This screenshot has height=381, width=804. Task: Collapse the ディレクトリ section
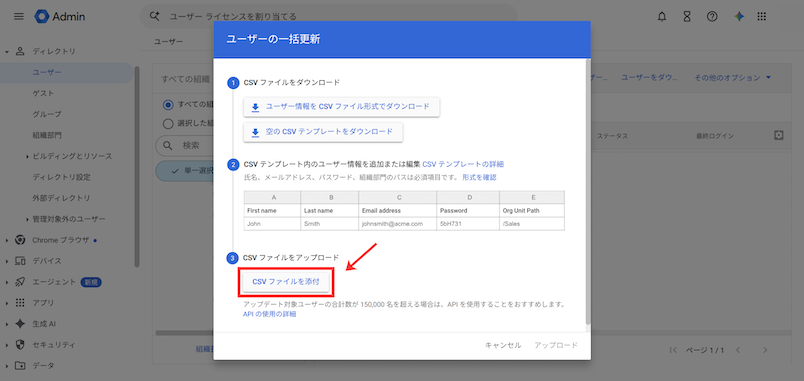(x=7, y=52)
